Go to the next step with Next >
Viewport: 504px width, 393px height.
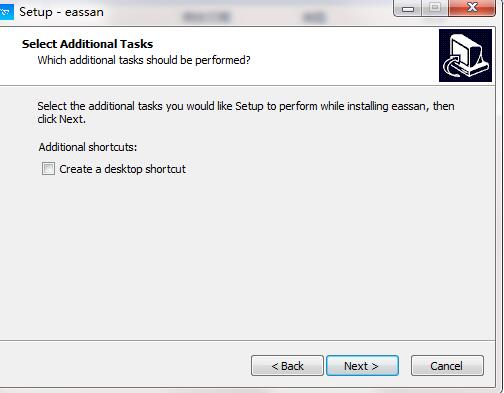[362, 366]
